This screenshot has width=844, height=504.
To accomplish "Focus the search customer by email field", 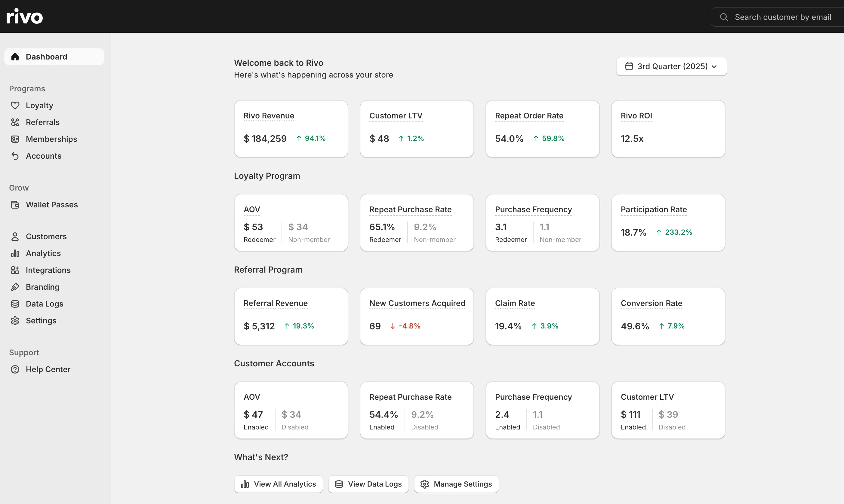I will pyautogui.click(x=782, y=17).
